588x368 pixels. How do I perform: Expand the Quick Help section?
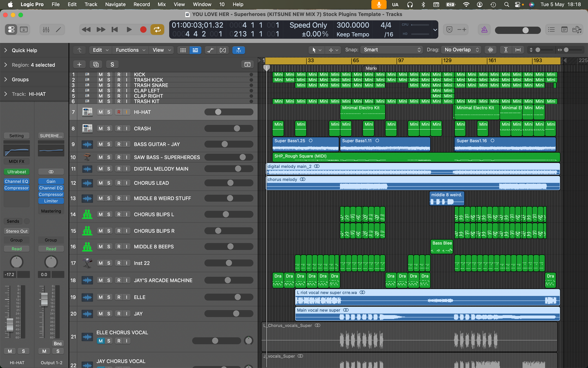coord(5,50)
